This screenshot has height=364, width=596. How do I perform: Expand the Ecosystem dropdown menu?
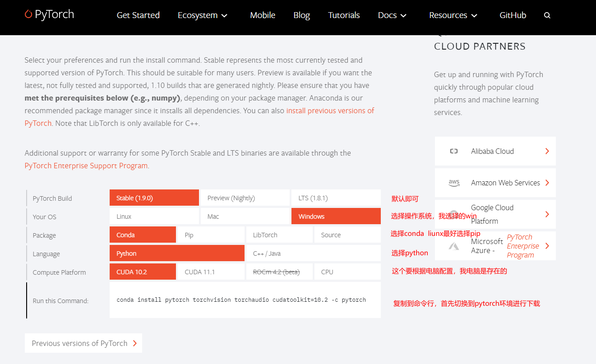coord(203,15)
